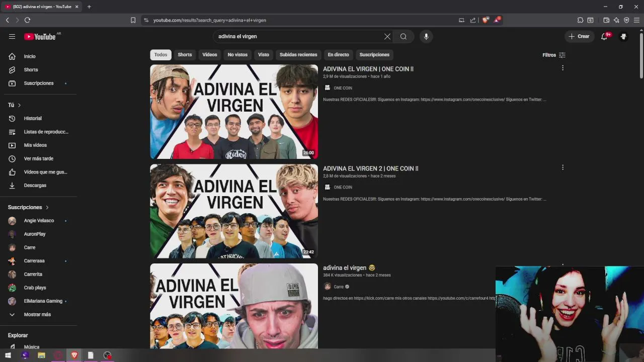Image resolution: width=644 pixels, height=362 pixels.
Task: Open Brave Shields lion icon
Action: point(485,20)
